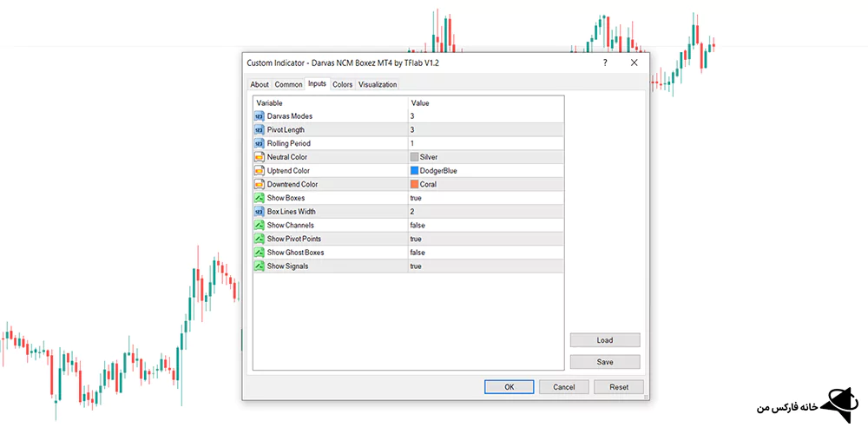Image resolution: width=868 pixels, height=434 pixels.
Task: Select the Show Boxes variable name
Action: tap(286, 198)
